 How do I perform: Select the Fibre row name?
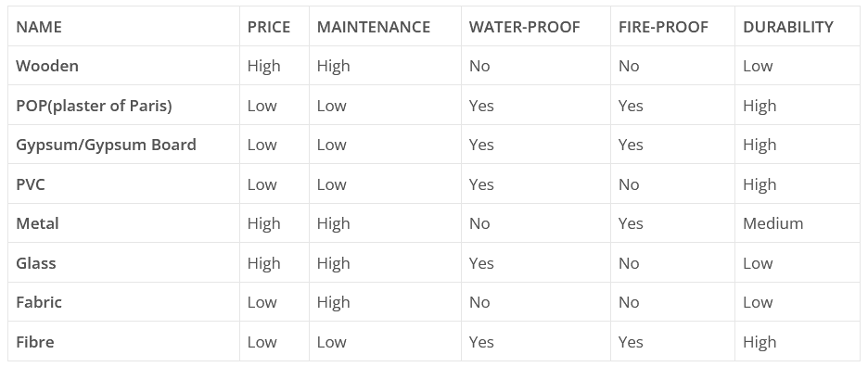[35, 342]
